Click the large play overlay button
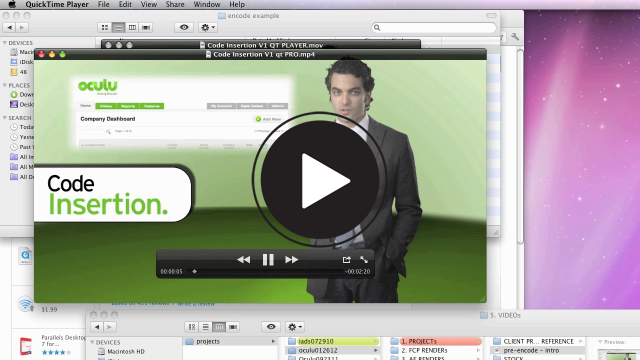This screenshot has height=360, width=640. coord(319,180)
